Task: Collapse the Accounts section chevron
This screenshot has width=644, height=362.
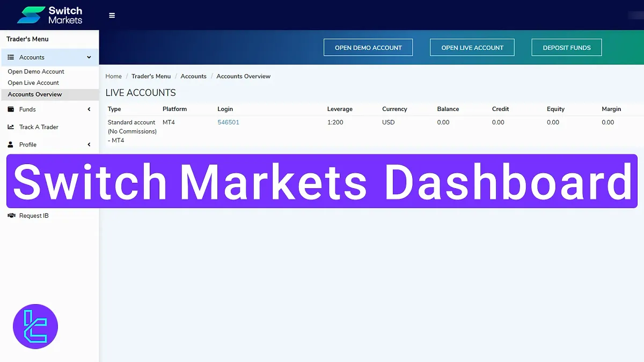Action: coord(90,57)
